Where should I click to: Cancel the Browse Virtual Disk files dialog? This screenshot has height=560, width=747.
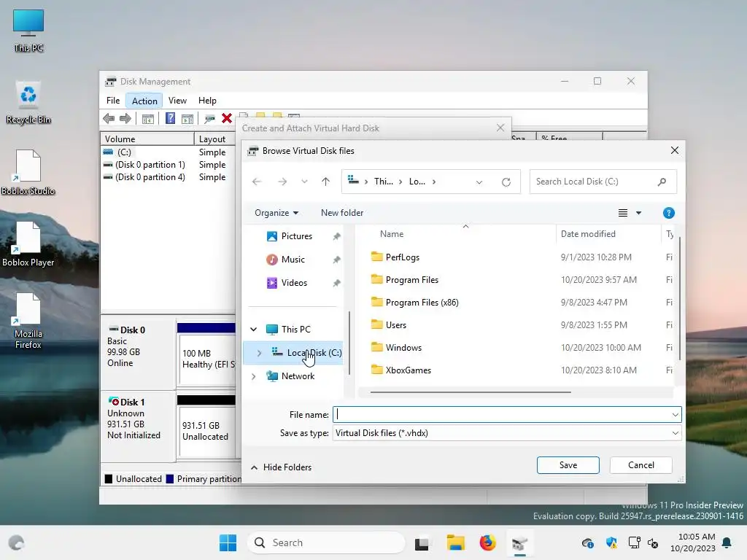(x=640, y=465)
